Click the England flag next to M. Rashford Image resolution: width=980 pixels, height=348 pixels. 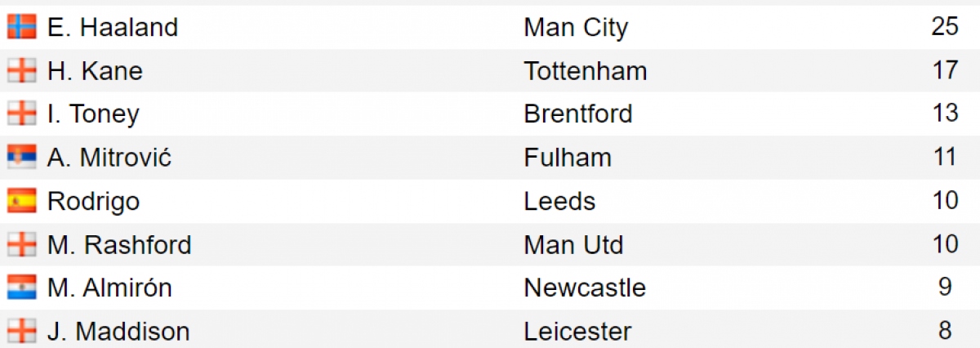(x=22, y=244)
